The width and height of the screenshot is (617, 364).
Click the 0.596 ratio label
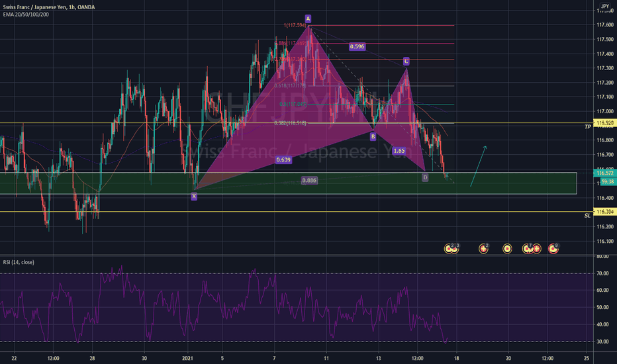coord(357,46)
